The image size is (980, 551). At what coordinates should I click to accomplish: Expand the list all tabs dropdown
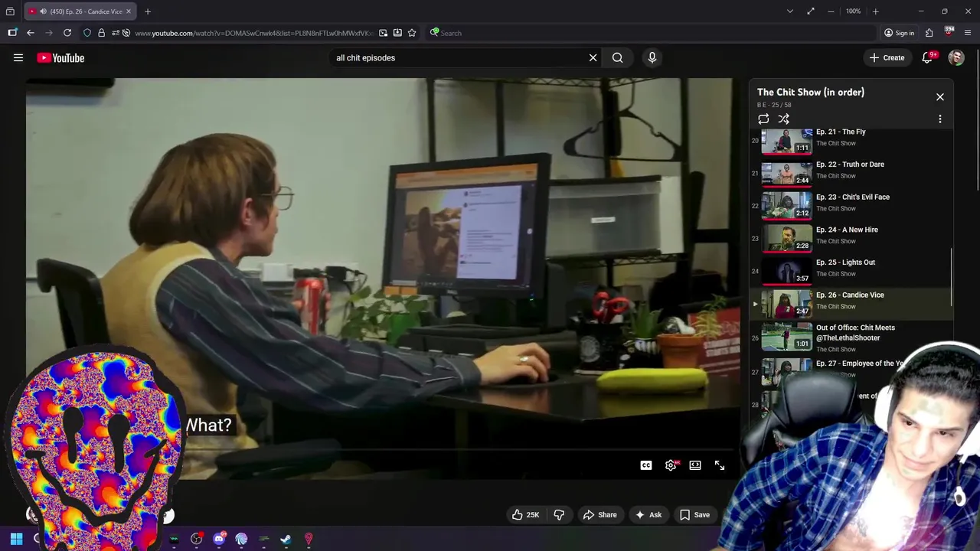click(790, 11)
